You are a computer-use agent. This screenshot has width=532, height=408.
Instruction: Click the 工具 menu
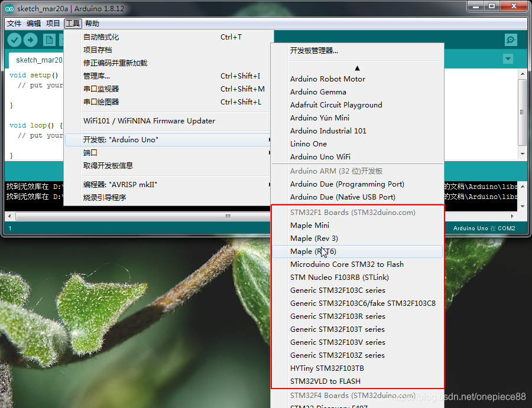point(73,24)
